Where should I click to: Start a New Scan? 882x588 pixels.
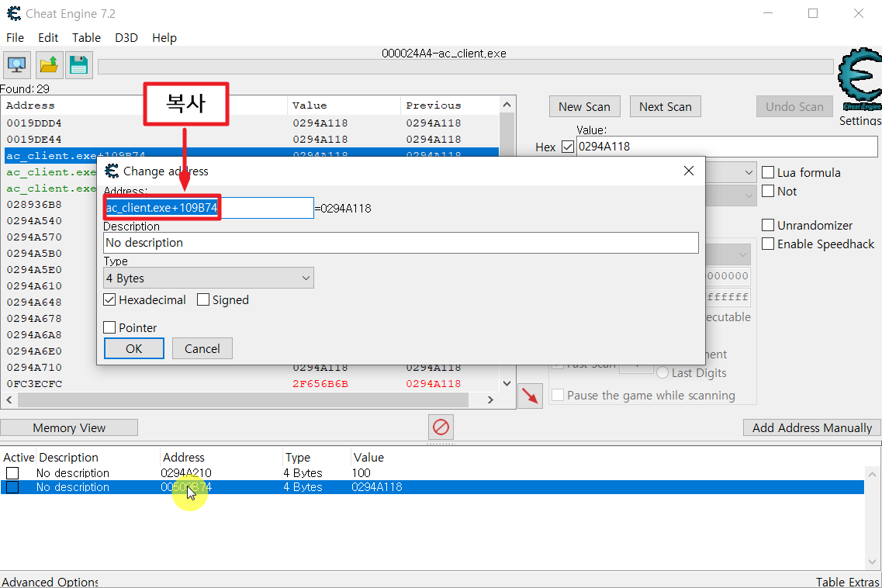(x=584, y=107)
